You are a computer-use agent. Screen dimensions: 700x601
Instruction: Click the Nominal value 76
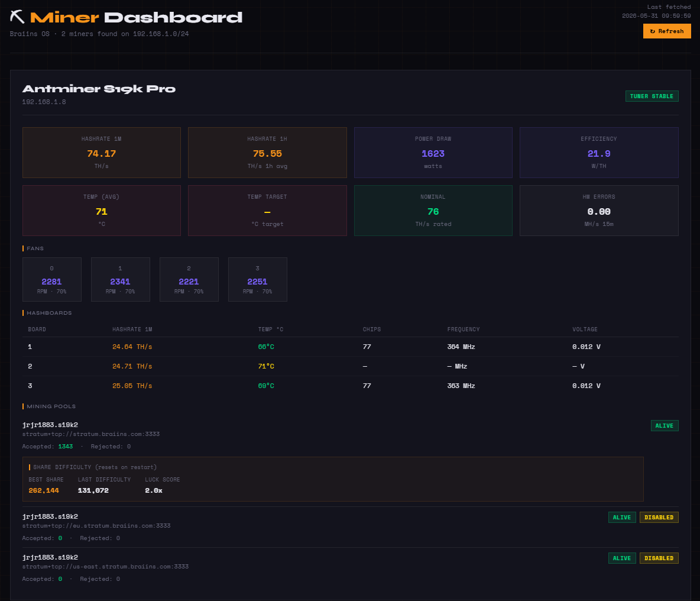(433, 212)
